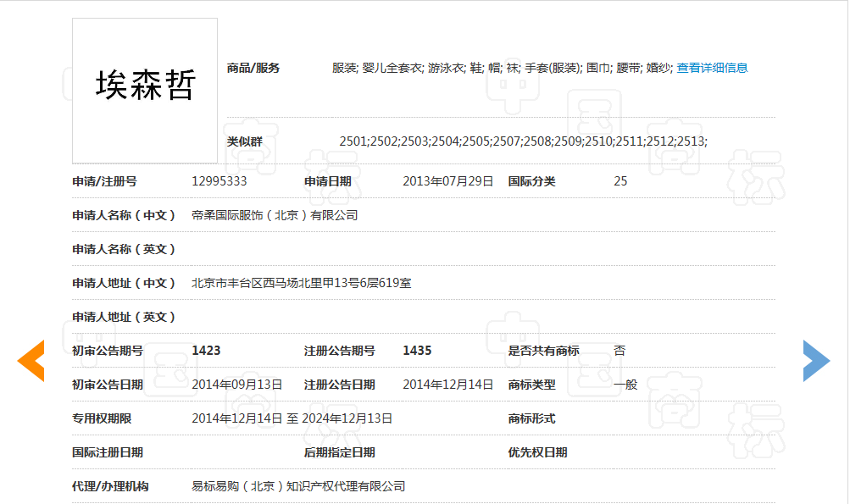This screenshot has height=504, width=850.
Task: Click the agency name 易标易购（北京）知识产权代理有限公司
Action: 298,486
